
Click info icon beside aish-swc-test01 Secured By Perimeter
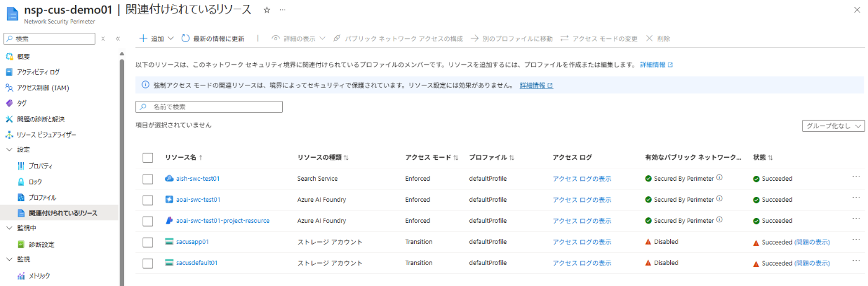720,178
